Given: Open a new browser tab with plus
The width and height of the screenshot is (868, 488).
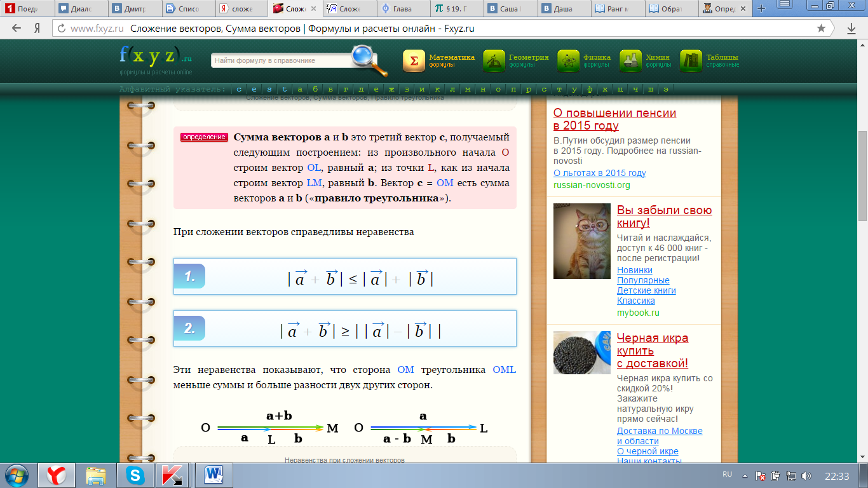Looking at the screenshot, I should [x=761, y=8].
